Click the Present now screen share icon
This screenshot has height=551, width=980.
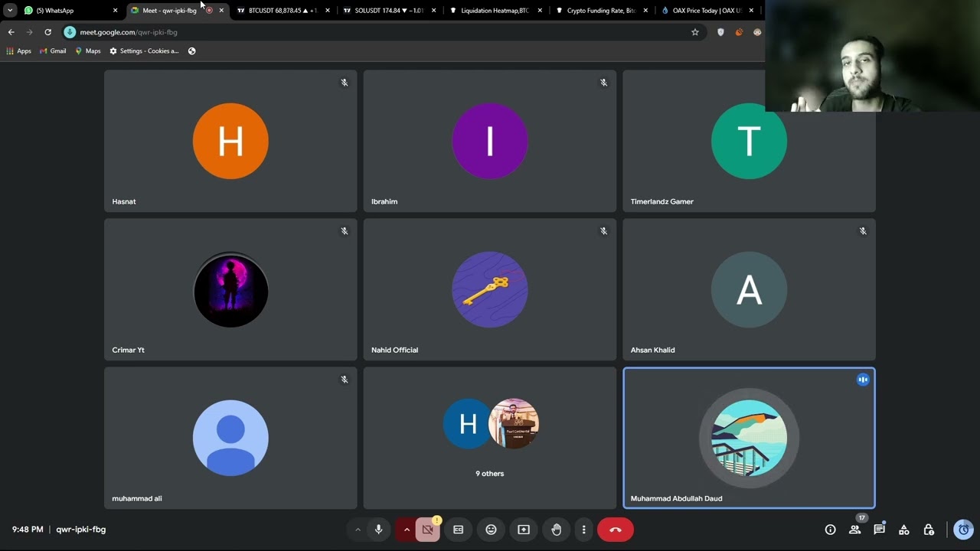(524, 530)
